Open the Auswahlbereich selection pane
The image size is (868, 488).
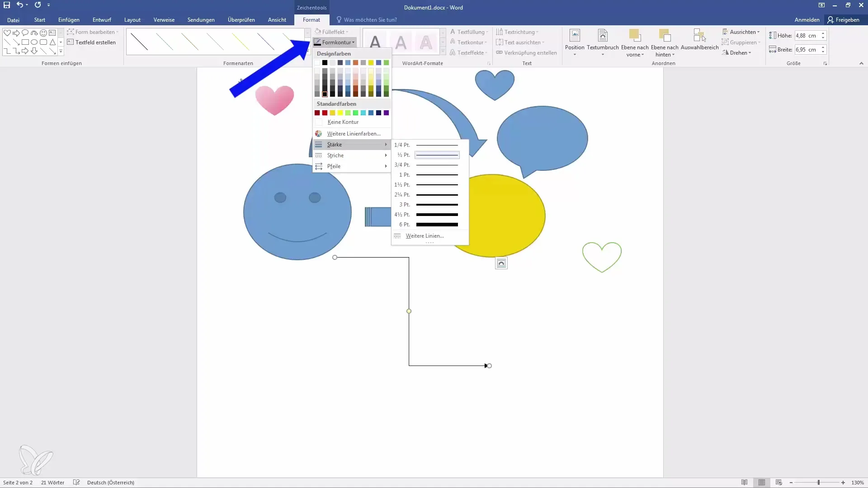[x=699, y=40]
